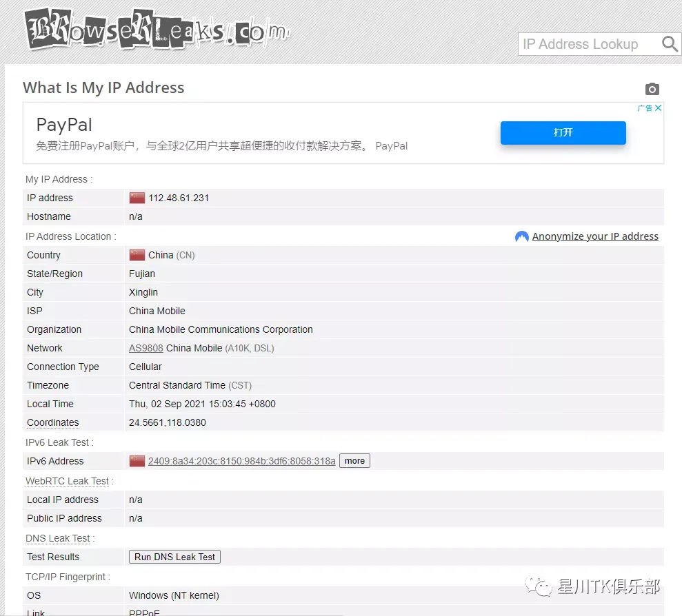Image resolution: width=682 pixels, height=616 pixels.
Task: Click China Mobile Communications Corporation text
Action: (221, 329)
